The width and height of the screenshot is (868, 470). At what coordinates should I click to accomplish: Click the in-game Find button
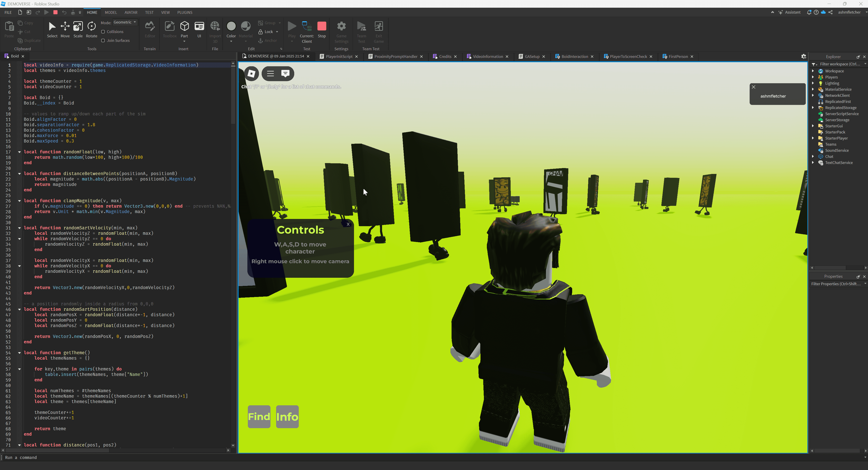tap(259, 417)
